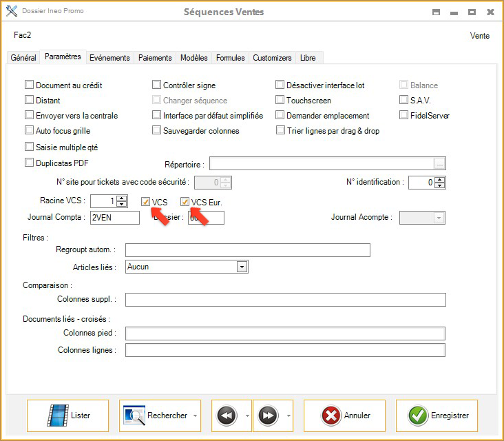The width and height of the screenshot is (504, 441).
Task: Increase the Racine VCS value with up arrow
Action: point(122,198)
